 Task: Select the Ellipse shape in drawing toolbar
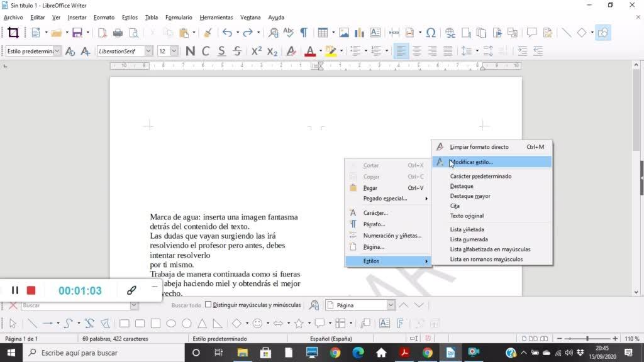pos(171,324)
